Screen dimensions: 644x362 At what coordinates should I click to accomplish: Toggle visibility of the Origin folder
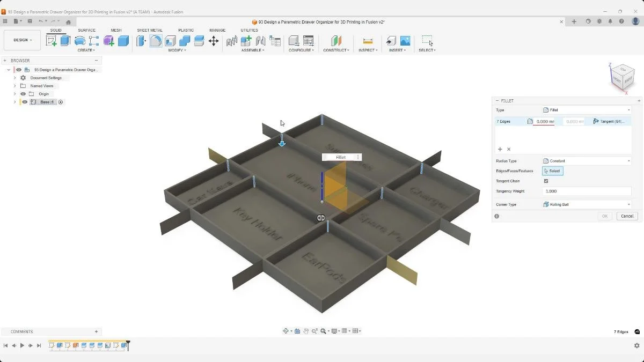pyautogui.click(x=23, y=93)
